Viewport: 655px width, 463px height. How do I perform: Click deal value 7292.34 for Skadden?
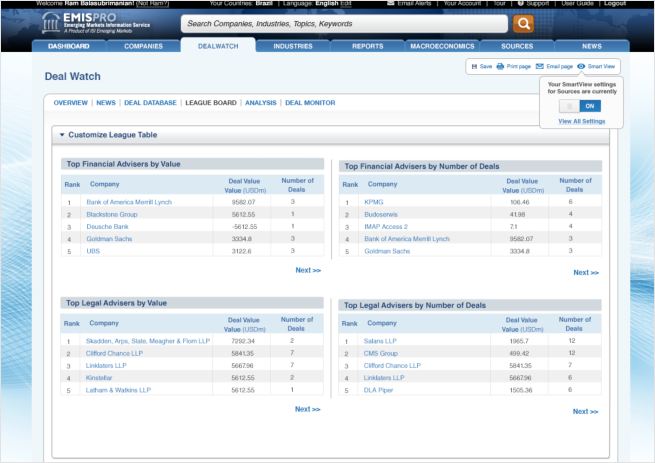click(243, 341)
